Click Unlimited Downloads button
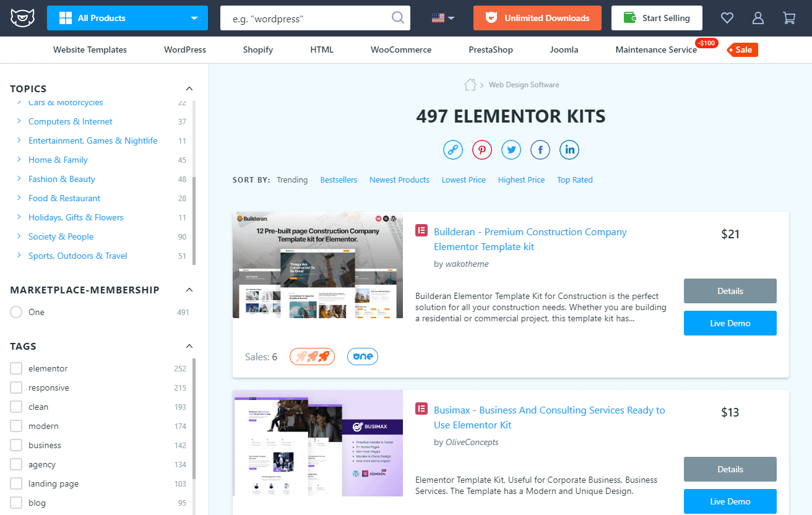The image size is (812, 515). pos(537,18)
